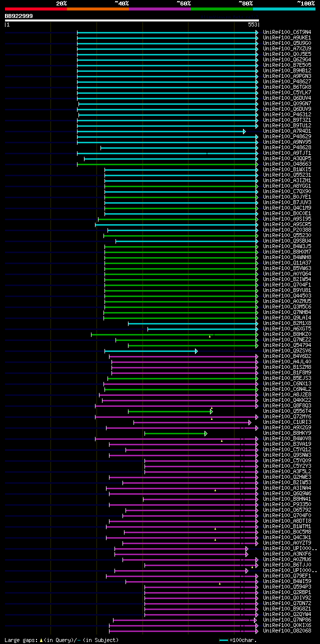Select the query ID BB922999
Screen dimensions: 320x644
(19, 16)
